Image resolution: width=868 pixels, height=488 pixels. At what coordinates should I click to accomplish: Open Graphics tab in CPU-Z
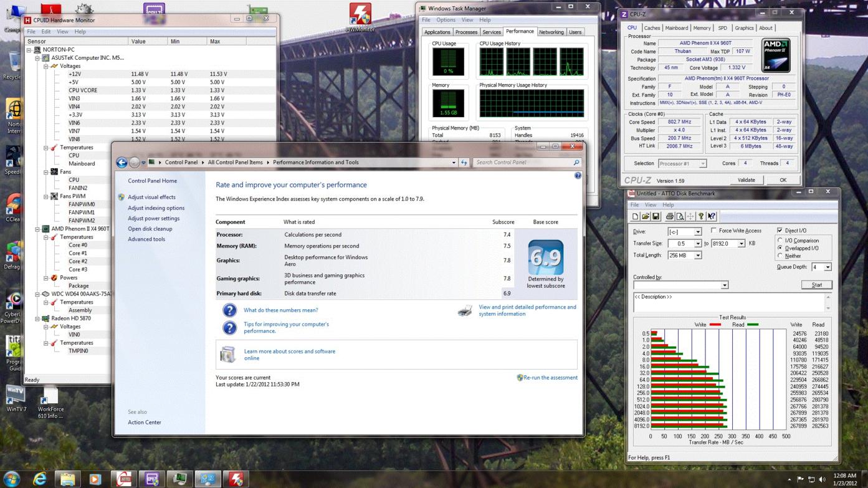pyautogui.click(x=744, y=28)
